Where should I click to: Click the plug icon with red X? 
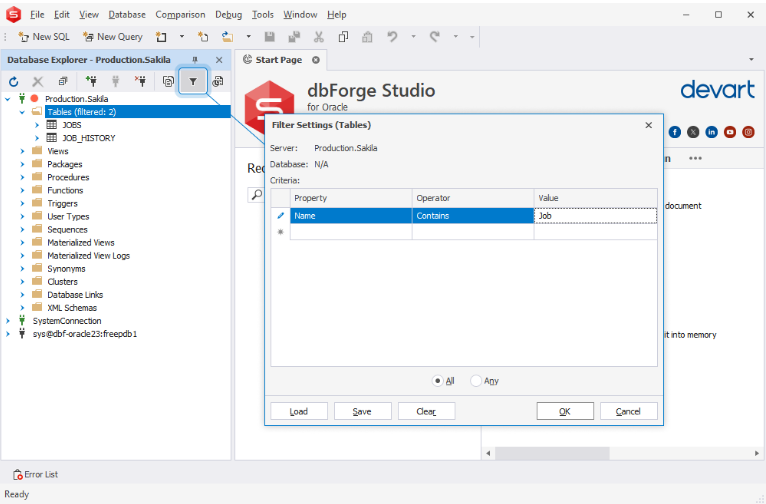(x=140, y=81)
